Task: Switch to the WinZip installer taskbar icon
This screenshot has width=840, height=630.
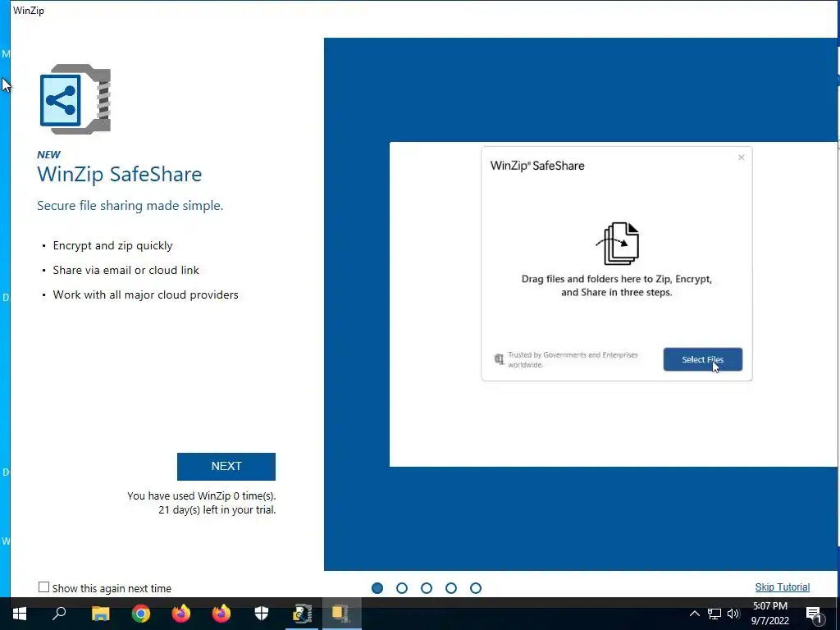Action: pos(302,614)
